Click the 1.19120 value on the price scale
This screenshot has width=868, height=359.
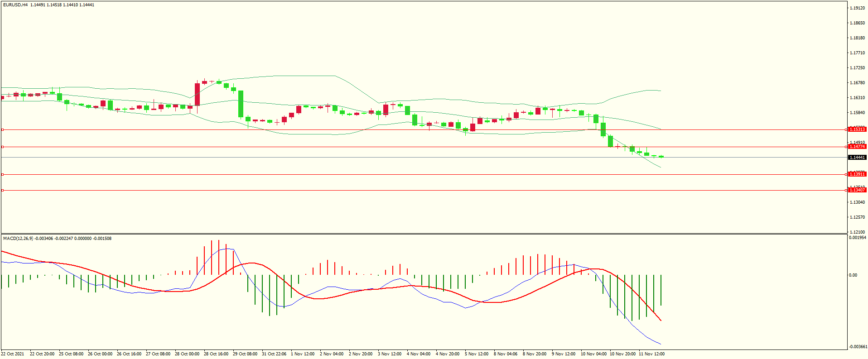(857, 8)
